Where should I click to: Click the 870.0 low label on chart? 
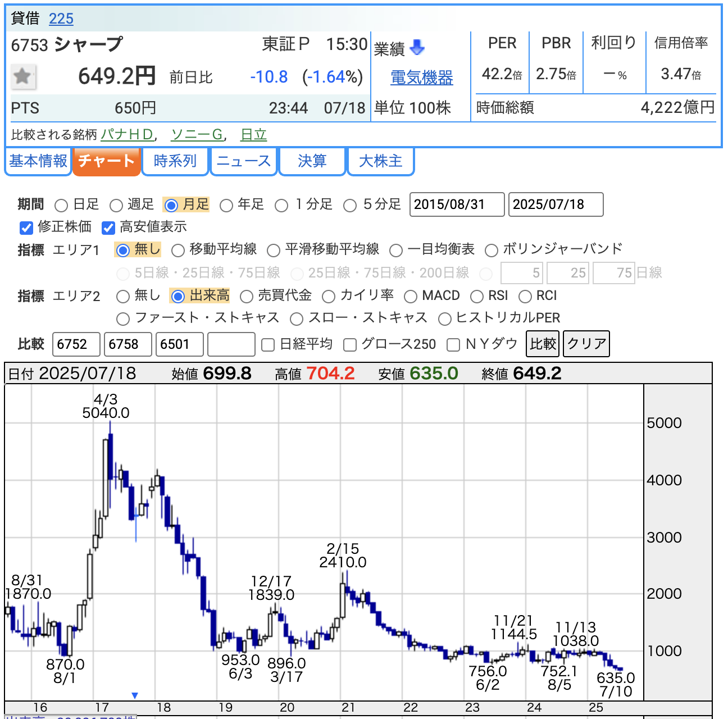click(x=65, y=665)
